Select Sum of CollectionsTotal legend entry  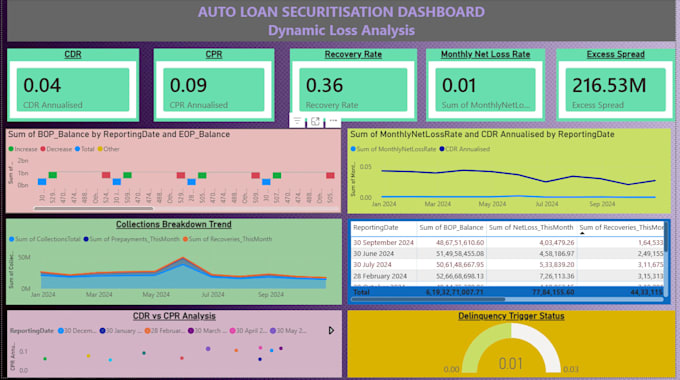[45, 239]
